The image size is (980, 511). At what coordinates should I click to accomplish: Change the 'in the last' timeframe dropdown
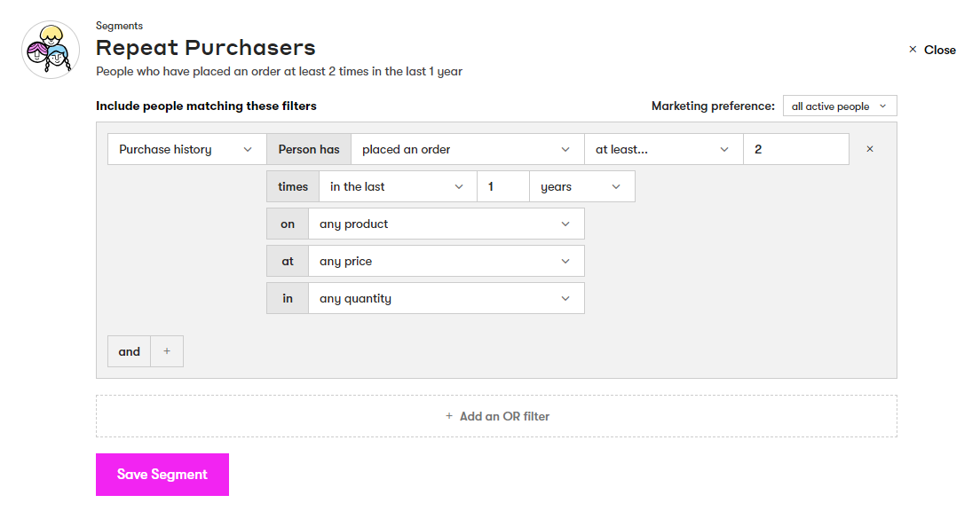(397, 186)
